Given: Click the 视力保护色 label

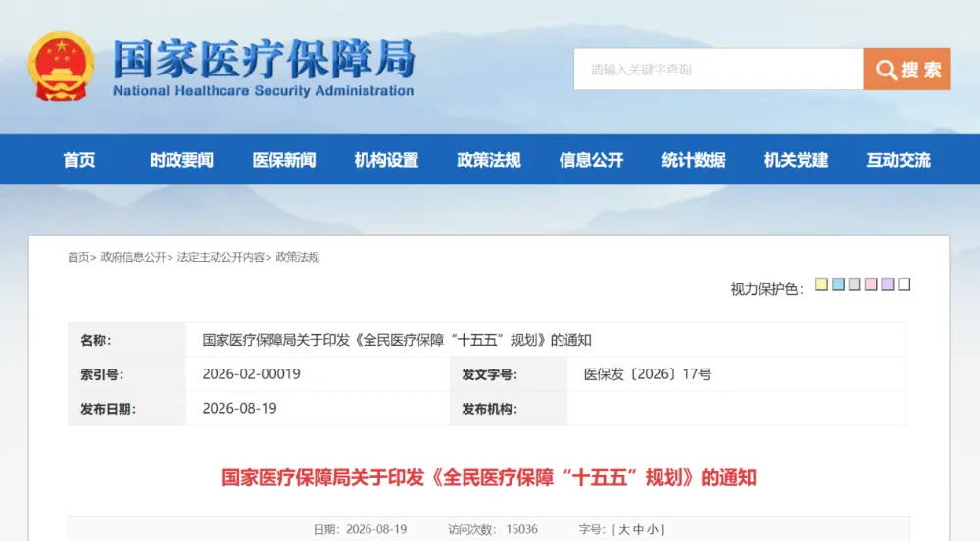Looking at the screenshot, I should (x=767, y=288).
